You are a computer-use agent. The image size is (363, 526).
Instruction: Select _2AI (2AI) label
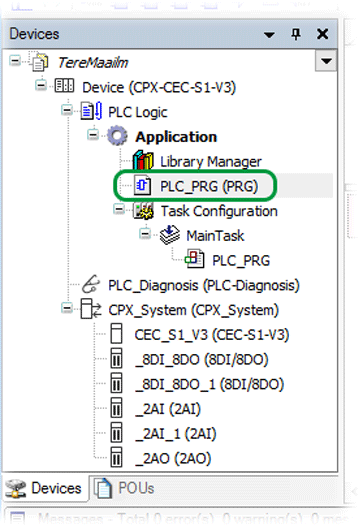tap(168, 409)
